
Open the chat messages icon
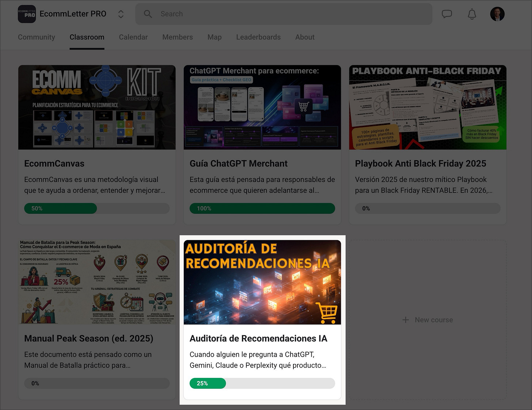click(x=446, y=14)
